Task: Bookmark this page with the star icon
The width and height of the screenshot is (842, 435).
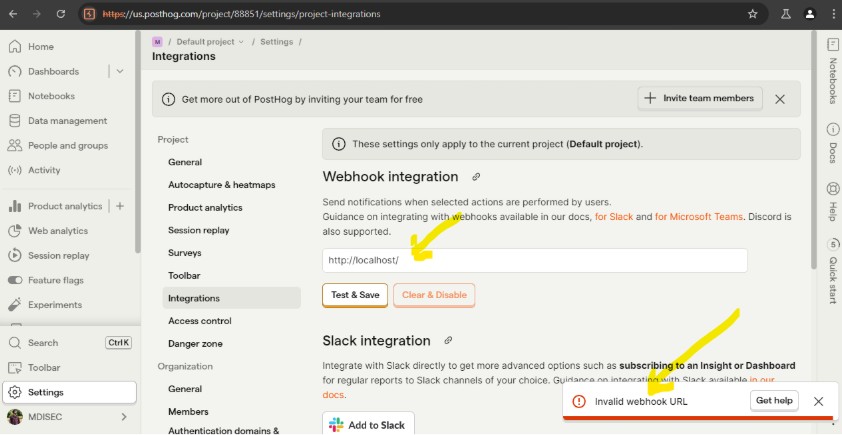Action: pos(752,14)
